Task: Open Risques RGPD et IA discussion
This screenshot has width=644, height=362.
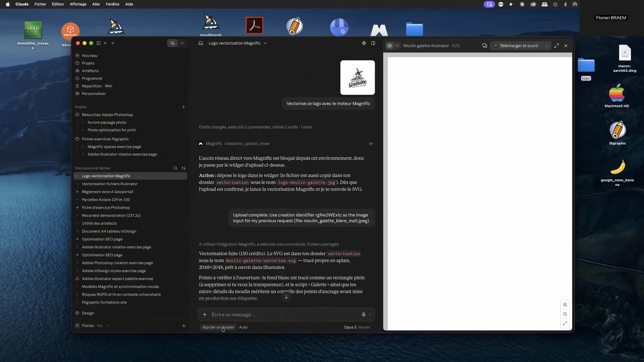Action: (x=130, y=294)
